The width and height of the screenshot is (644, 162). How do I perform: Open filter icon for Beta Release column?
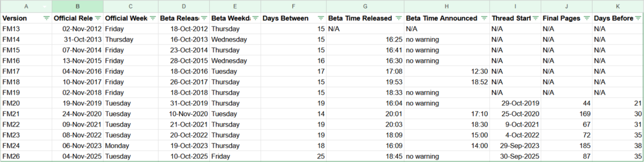[204, 18]
